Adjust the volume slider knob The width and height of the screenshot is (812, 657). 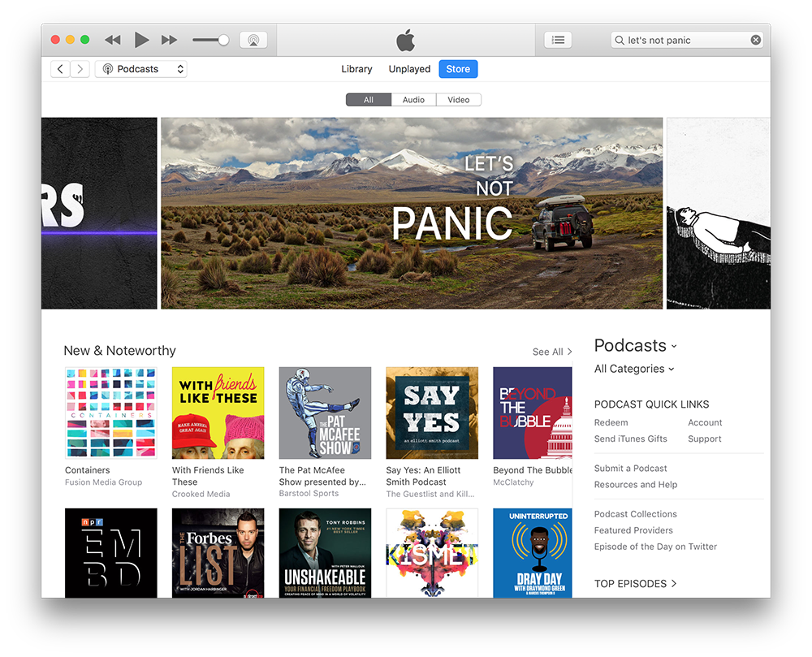click(224, 40)
